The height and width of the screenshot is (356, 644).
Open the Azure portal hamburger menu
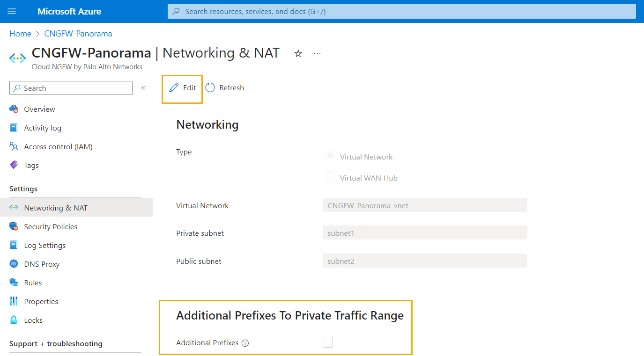12,11
